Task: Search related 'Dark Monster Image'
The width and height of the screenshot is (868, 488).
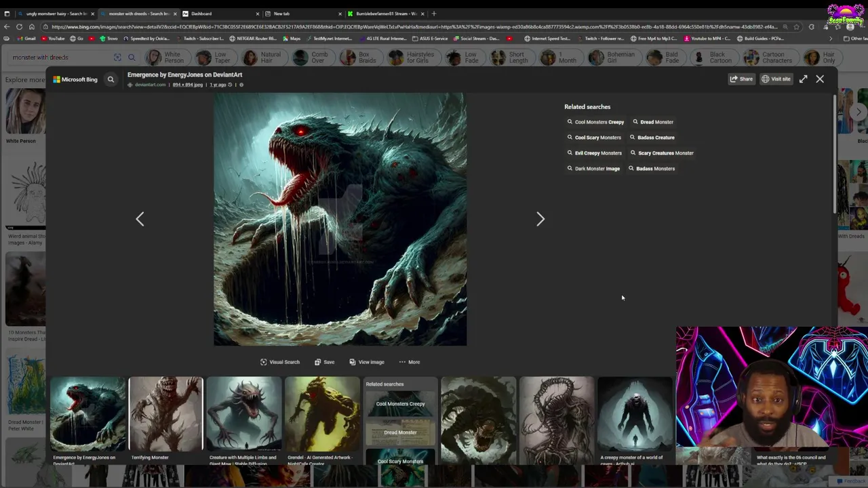Action: [593, 169]
